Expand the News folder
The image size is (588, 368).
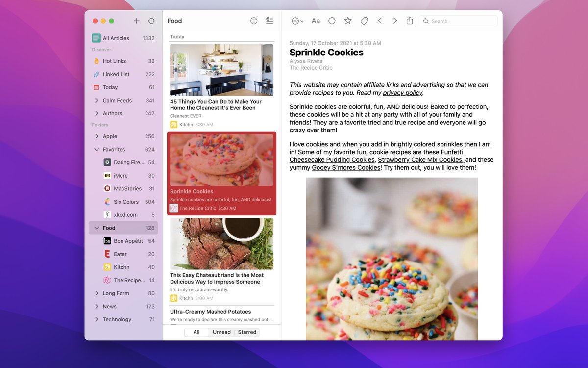click(97, 307)
